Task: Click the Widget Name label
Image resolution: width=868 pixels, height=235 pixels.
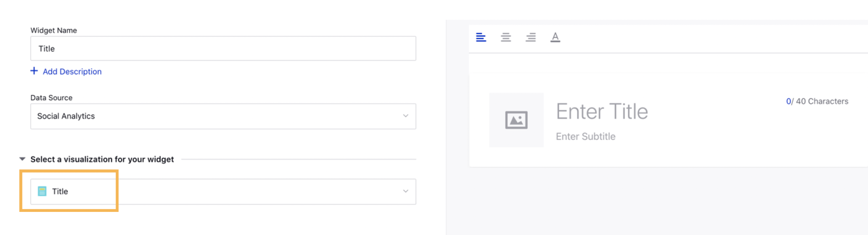Action: point(54,30)
